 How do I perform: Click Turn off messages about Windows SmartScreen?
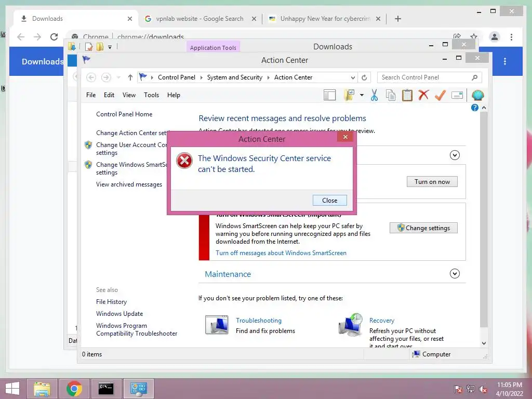click(281, 253)
